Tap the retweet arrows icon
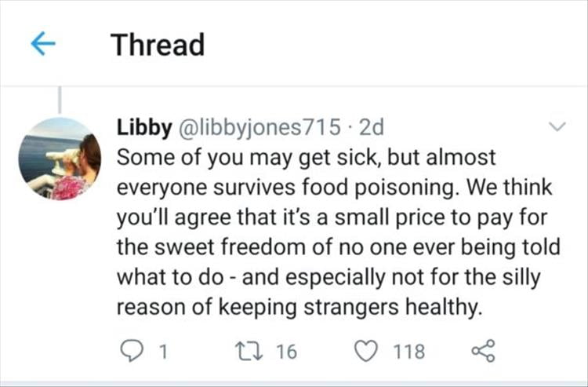Screen dimensions: 588x387 pyautogui.click(x=250, y=351)
